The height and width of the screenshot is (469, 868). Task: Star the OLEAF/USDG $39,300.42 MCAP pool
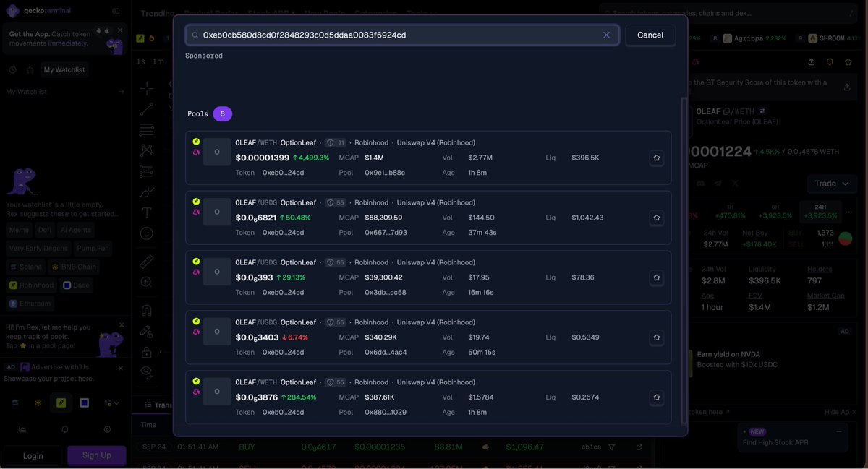[x=656, y=277]
